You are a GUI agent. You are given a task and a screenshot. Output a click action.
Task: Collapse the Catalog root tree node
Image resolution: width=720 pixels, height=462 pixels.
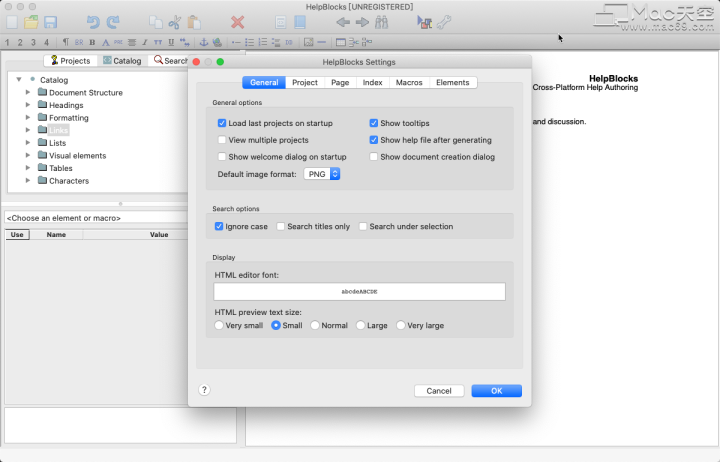click(x=19, y=79)
